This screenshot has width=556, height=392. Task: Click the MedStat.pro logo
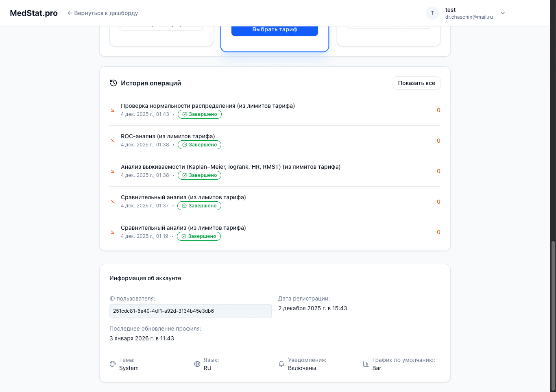pyautogui.click(x=34, y=13)
